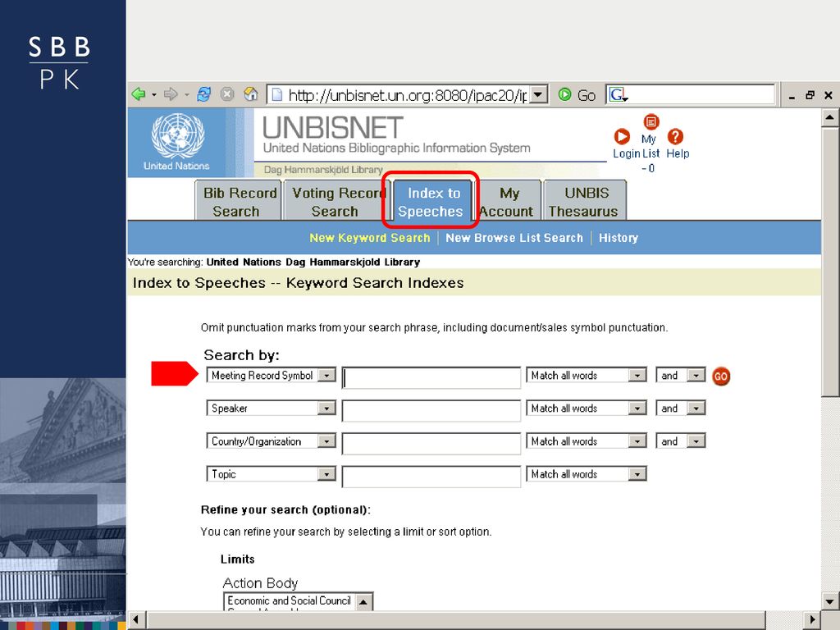Open Match all words dropdown in Topic row
This screenshot has height=630, width=840.
[x=637, y=475]
